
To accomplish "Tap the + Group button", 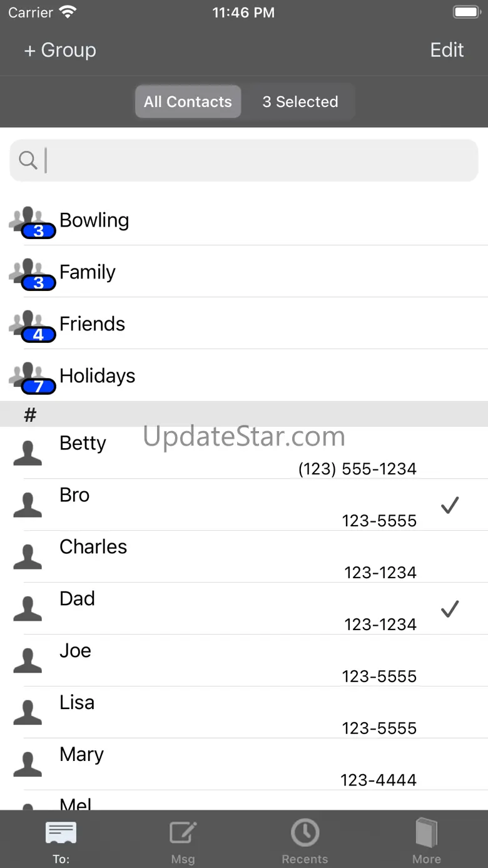I will pos(60,50).
